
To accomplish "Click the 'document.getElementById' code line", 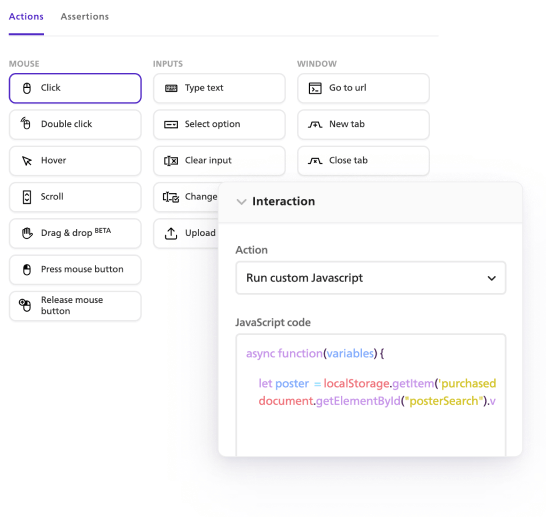I will pyautogui.click(x=377, y=401).
